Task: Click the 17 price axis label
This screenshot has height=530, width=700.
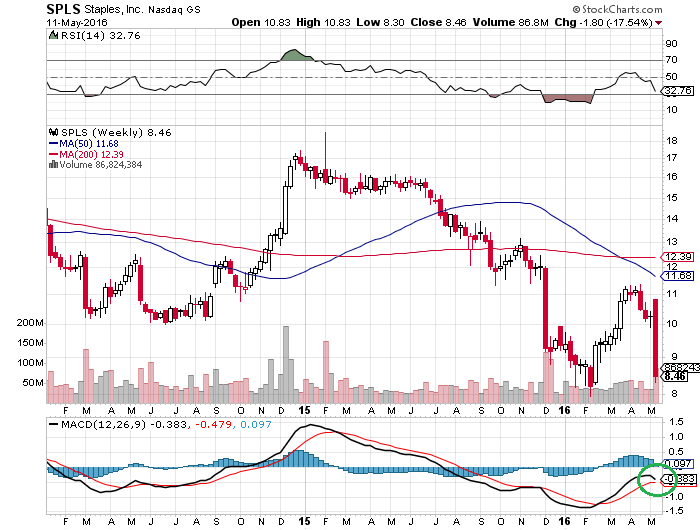Action: (672, 158)
